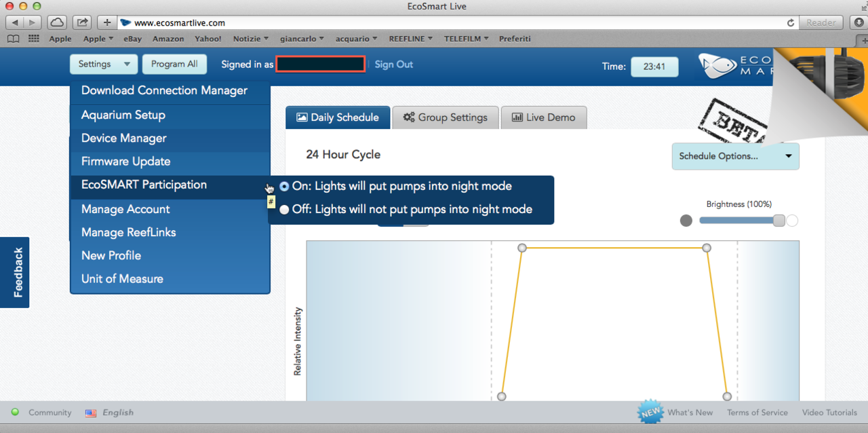
Task: Open the Amazon bookmark
Action: pyautogui.click(x=168, y=39)
